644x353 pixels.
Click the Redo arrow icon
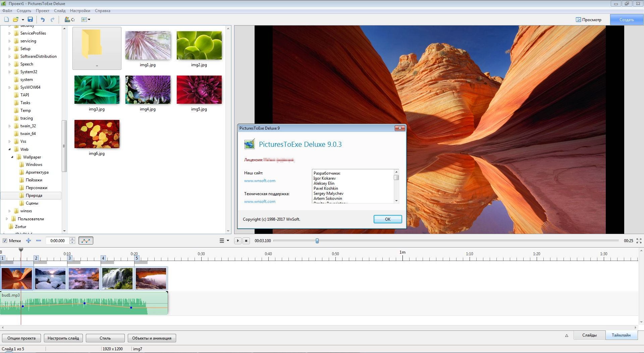point(52,19)
